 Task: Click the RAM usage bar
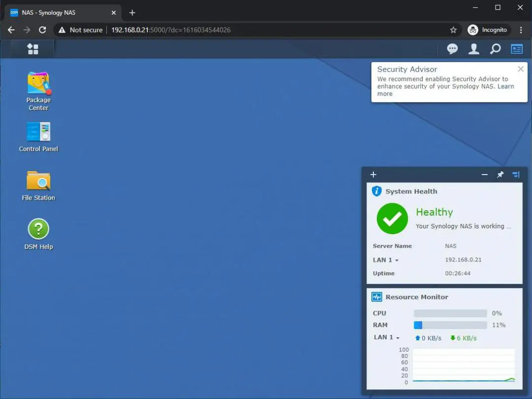click(450, 325)
